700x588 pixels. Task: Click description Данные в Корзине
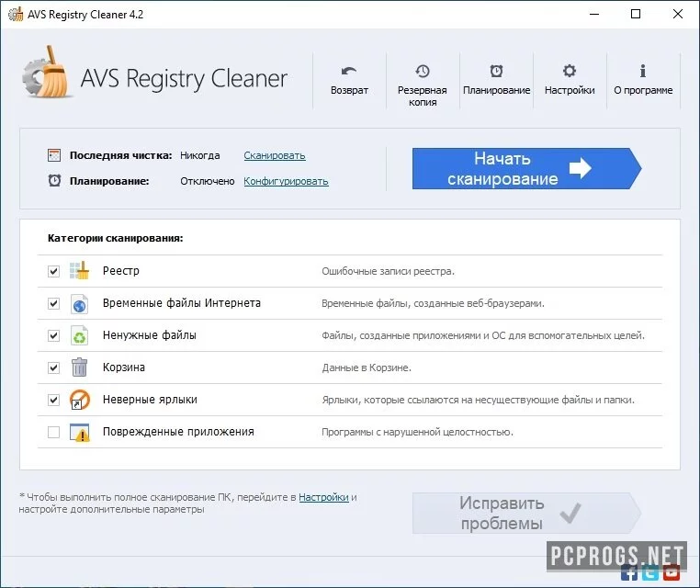tap(367, 367)
